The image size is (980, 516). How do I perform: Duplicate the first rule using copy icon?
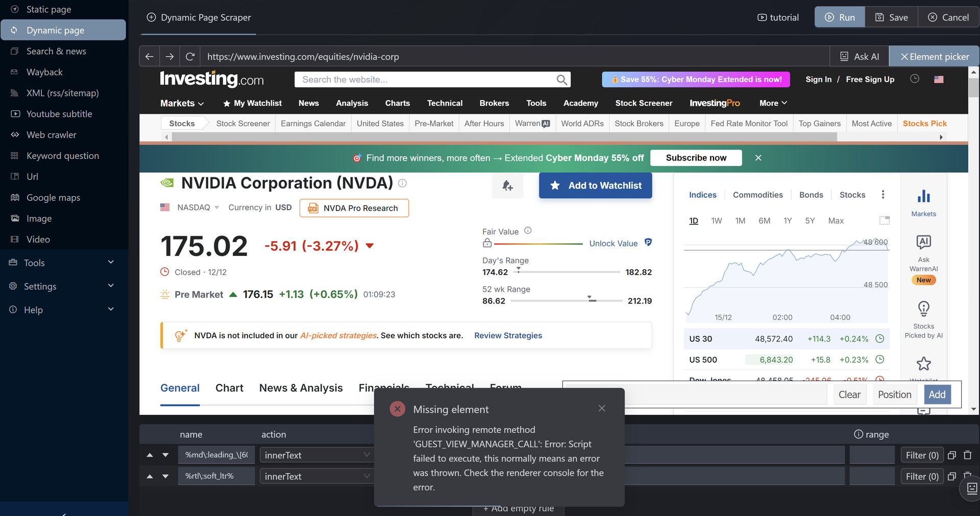952,455
